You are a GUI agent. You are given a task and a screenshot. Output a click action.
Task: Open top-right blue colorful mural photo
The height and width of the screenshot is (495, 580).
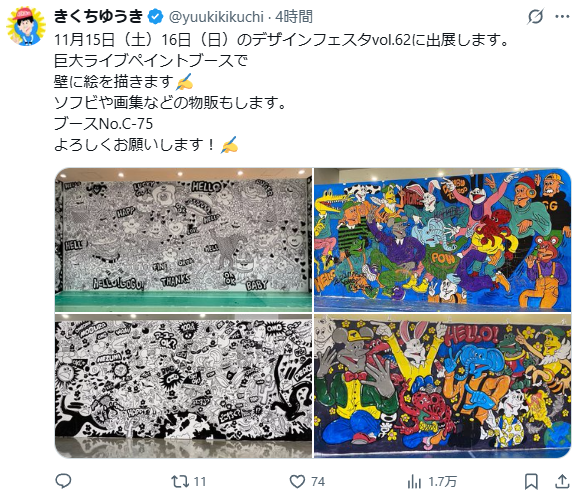point(443,240)
